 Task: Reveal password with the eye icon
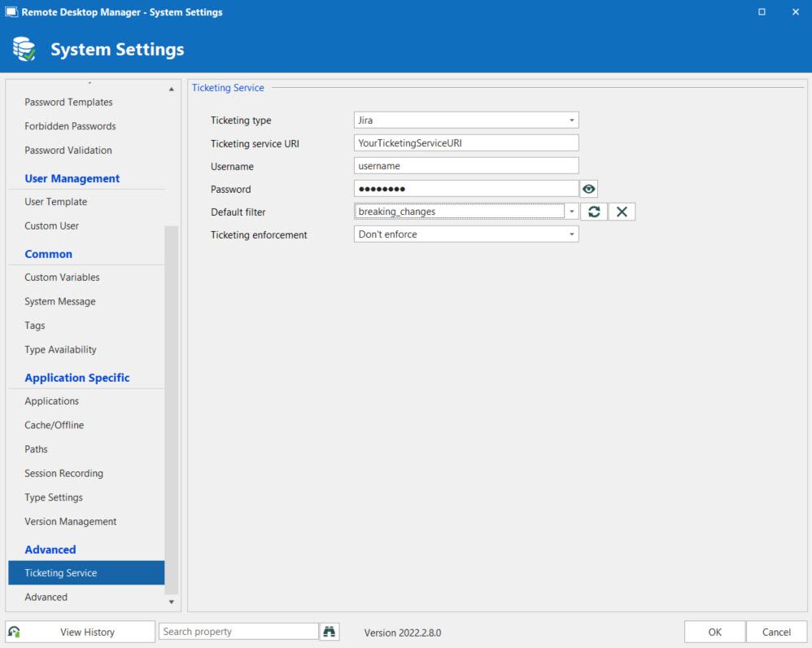tap(589, 189)
